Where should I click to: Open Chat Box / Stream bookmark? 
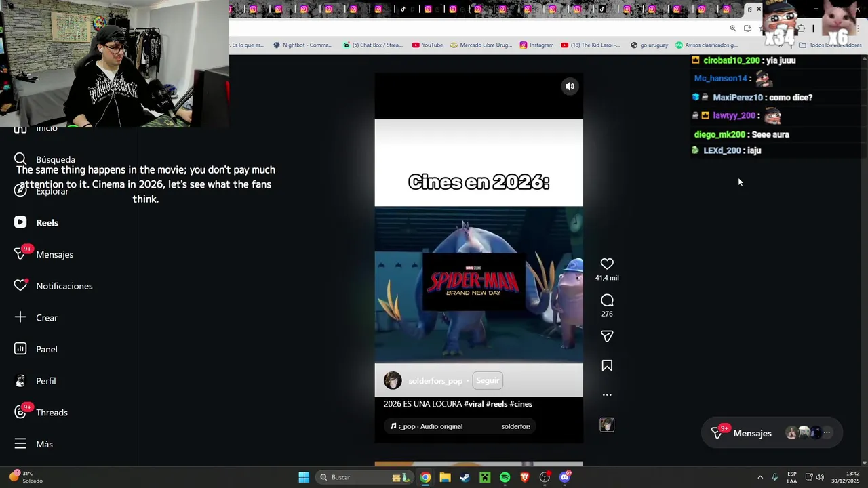point(372,45)
